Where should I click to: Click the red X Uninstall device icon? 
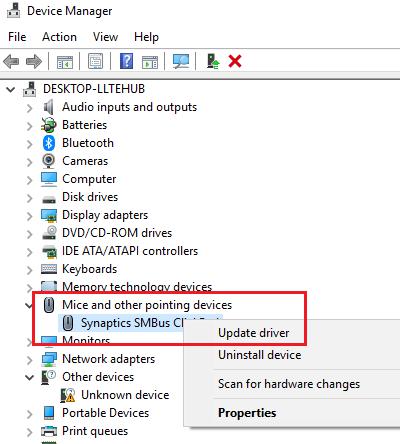[235, 61]
